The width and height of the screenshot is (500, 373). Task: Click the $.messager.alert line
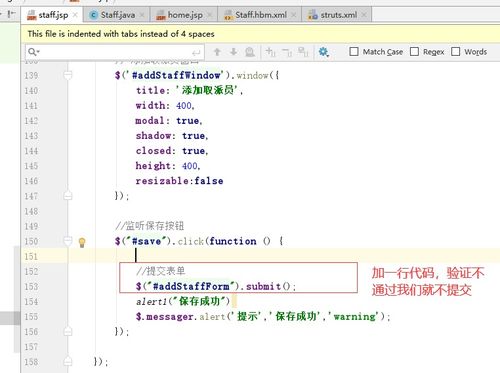pyautogui.click(x=263, y=316)
